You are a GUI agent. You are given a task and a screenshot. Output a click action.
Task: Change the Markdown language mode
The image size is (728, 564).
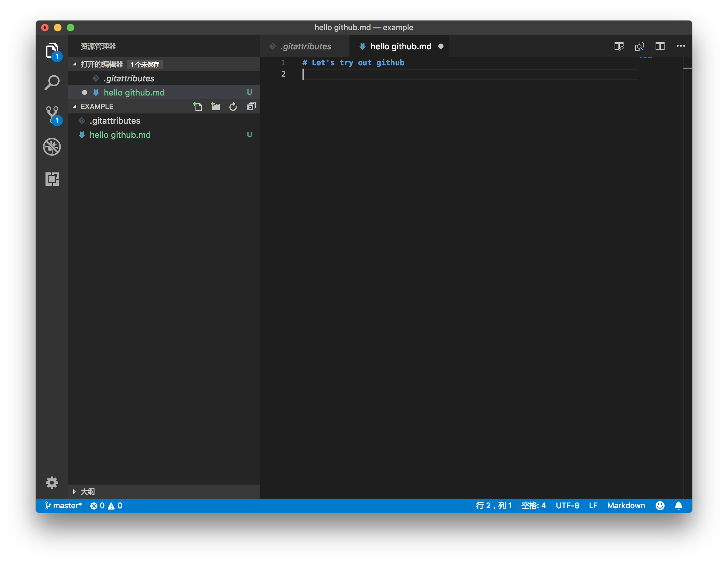pos(626,506)
